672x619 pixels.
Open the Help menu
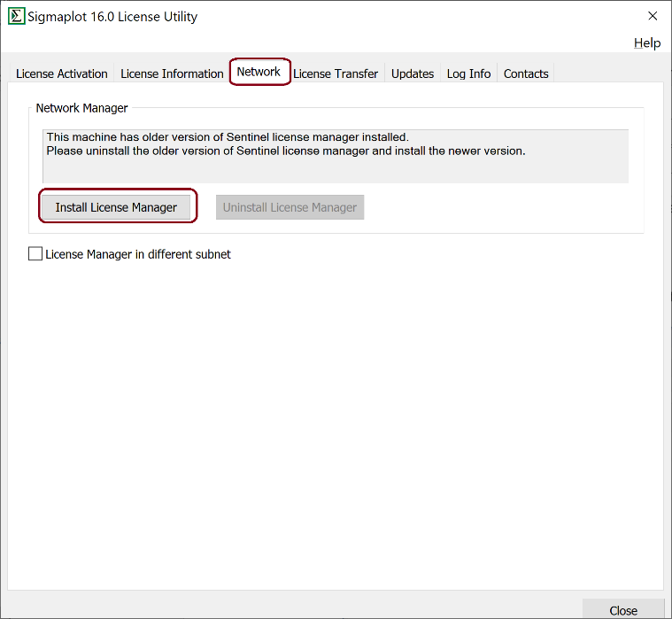(646, 43)
